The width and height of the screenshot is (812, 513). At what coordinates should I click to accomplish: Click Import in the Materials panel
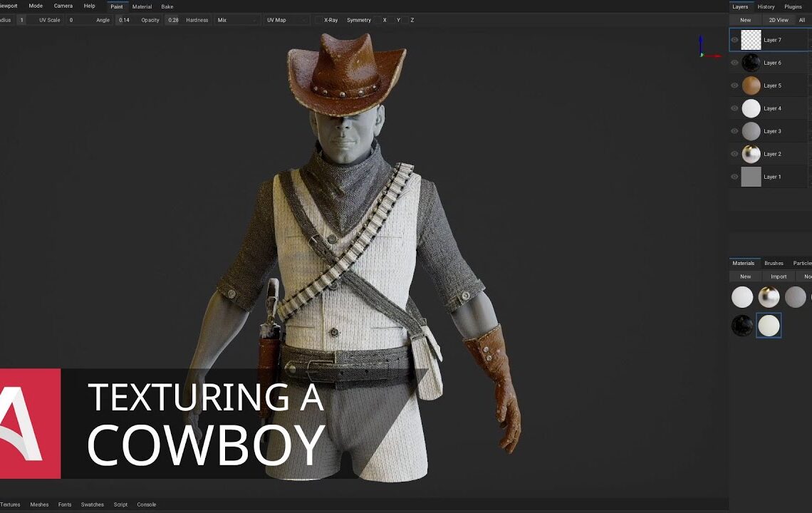click(x=778, y=276)
